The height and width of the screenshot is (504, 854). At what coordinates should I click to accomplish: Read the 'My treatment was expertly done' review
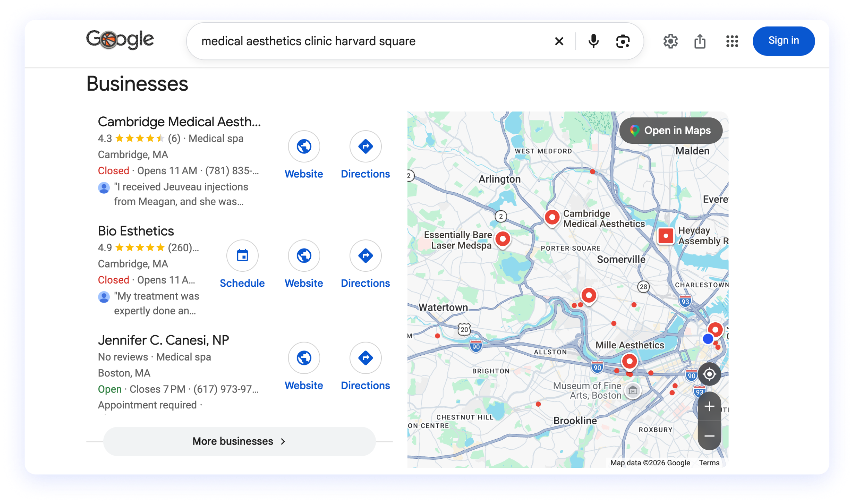[156, 304]
